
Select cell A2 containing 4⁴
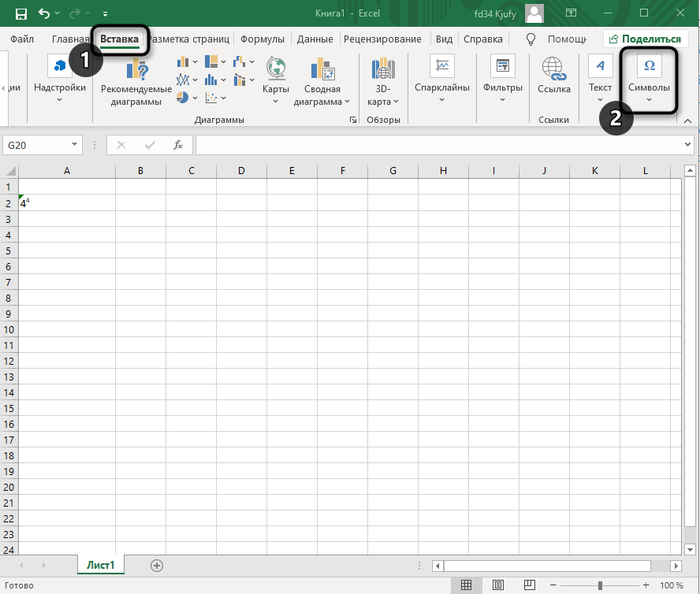click(x=66, y=203)
